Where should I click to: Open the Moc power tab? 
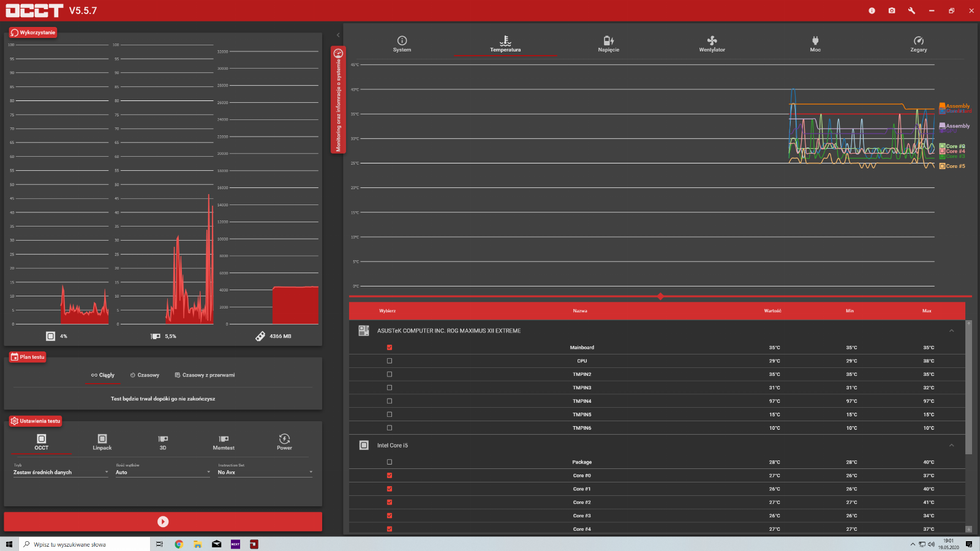click(x=815, y=44)
